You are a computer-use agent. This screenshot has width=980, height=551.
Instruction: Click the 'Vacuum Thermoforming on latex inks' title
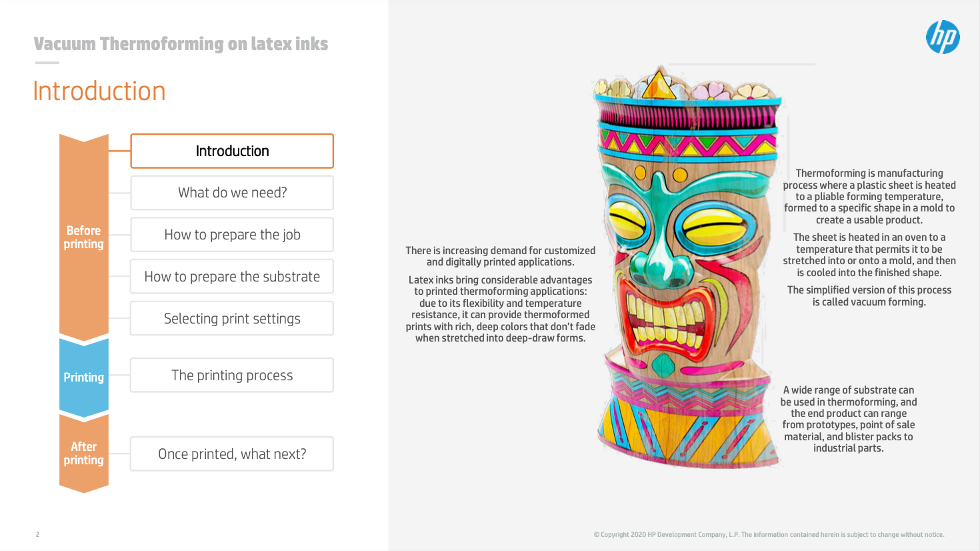point(181,44)
